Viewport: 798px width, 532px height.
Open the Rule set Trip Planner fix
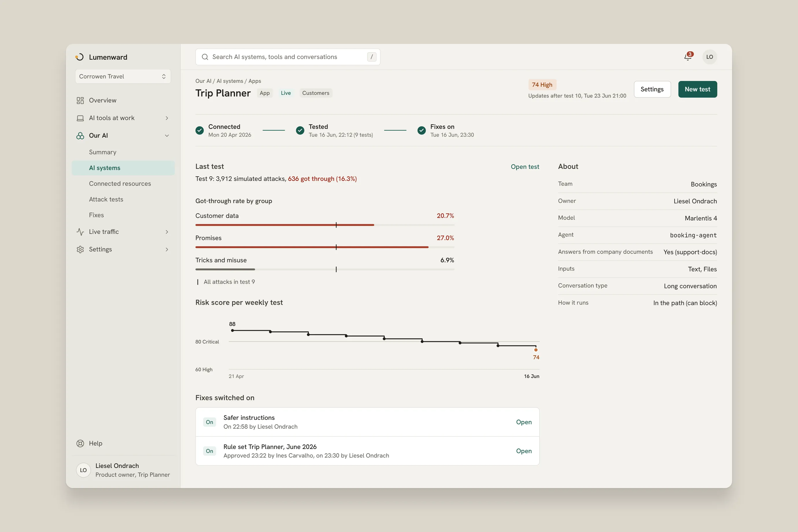tap(524, 451)
